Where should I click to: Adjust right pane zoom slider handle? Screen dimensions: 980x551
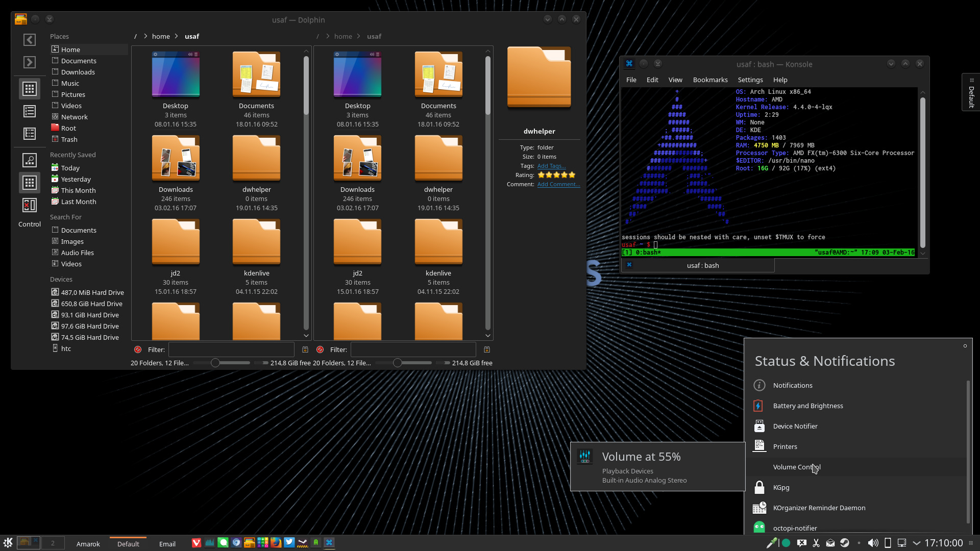[x=397, y=363]
